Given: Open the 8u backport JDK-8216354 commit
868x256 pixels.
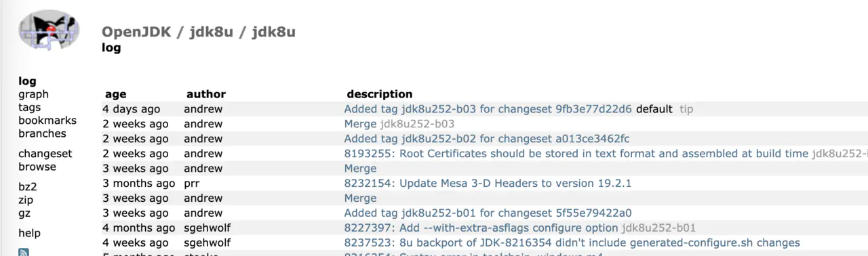Looking at the screenshot, I should [x=572, y=243].
